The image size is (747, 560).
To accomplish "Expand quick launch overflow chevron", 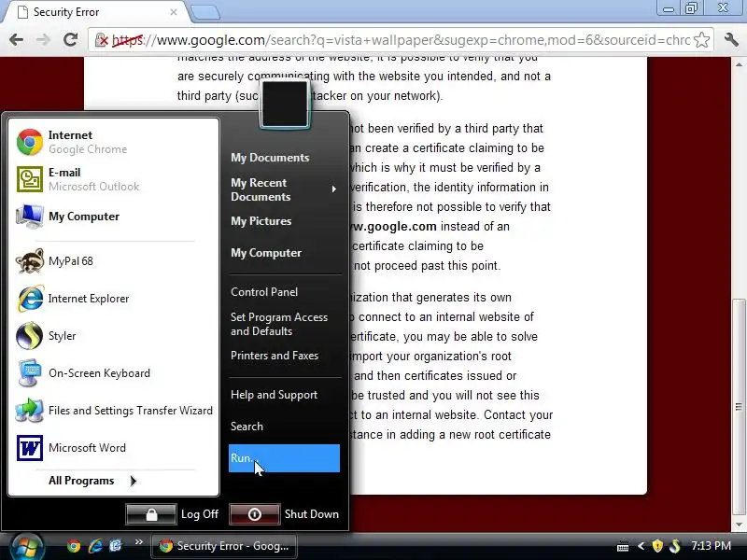I will [x=138, y=542].
